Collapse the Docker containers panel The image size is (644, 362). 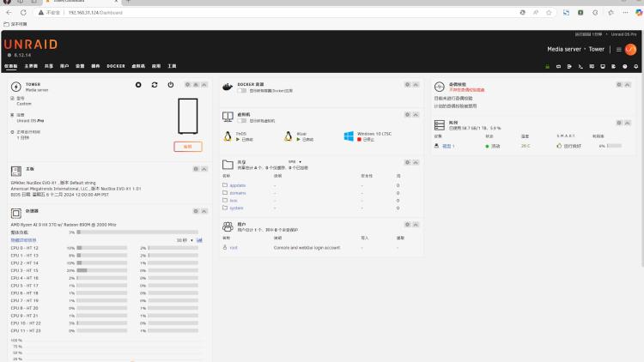coord(416,85)
